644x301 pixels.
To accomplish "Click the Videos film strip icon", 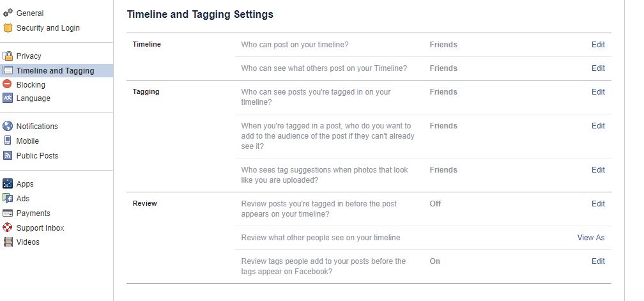I will coord(8,242).
